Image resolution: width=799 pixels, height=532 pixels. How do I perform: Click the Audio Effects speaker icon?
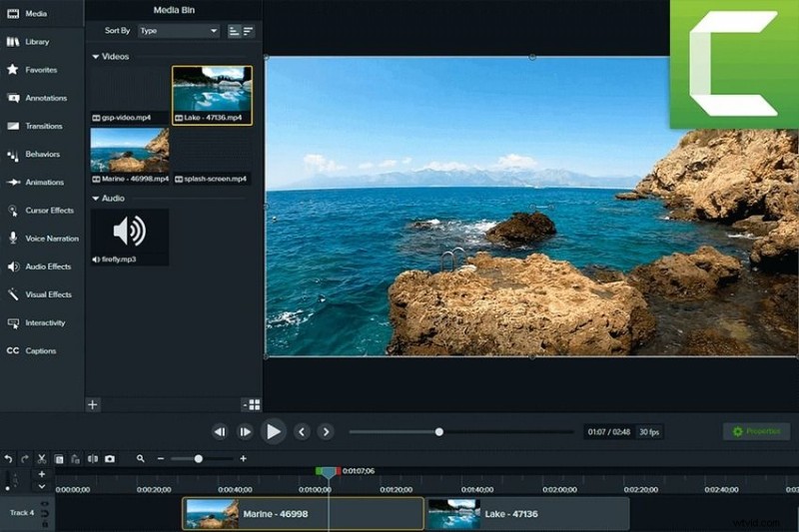pyautogui.click(x=13, y=266)
